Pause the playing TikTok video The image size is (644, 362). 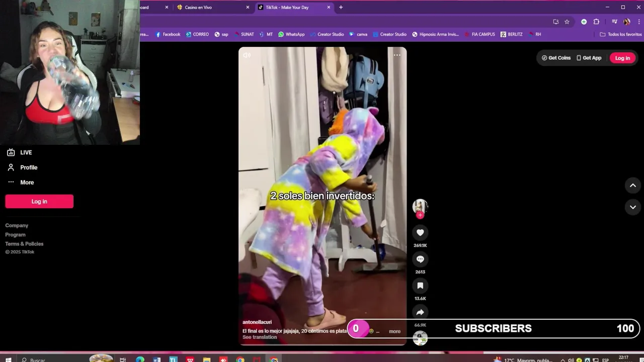pos(323,196)
